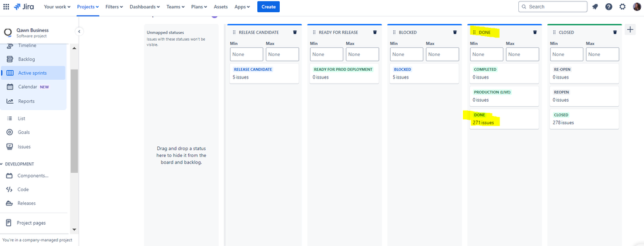Open the Dashboards dropdown
Screen dimensions: 644x246
pyautogui.click(x=144, y=6)
